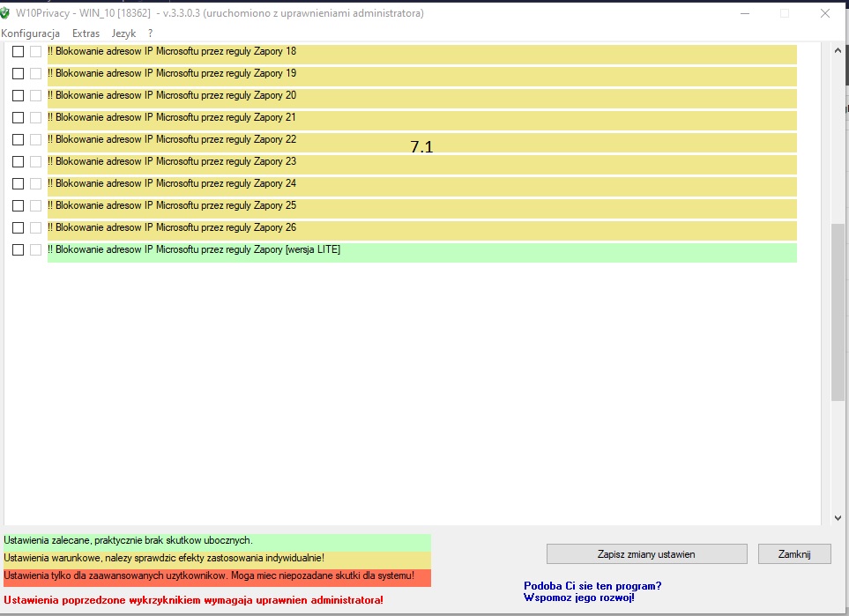Click green legend 'Ustawienia zalecane' text
849x616 pixels.
point(129,540)
